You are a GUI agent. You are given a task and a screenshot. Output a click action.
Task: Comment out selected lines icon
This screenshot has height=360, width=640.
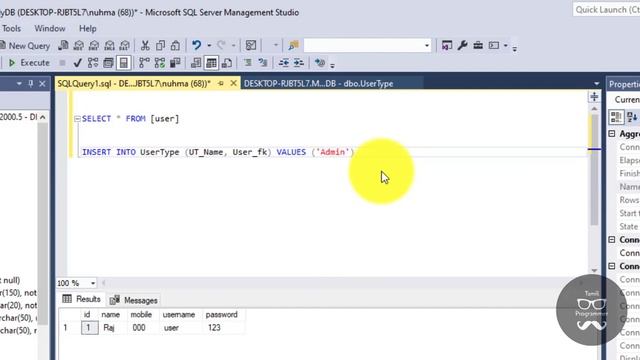point(248,63)
